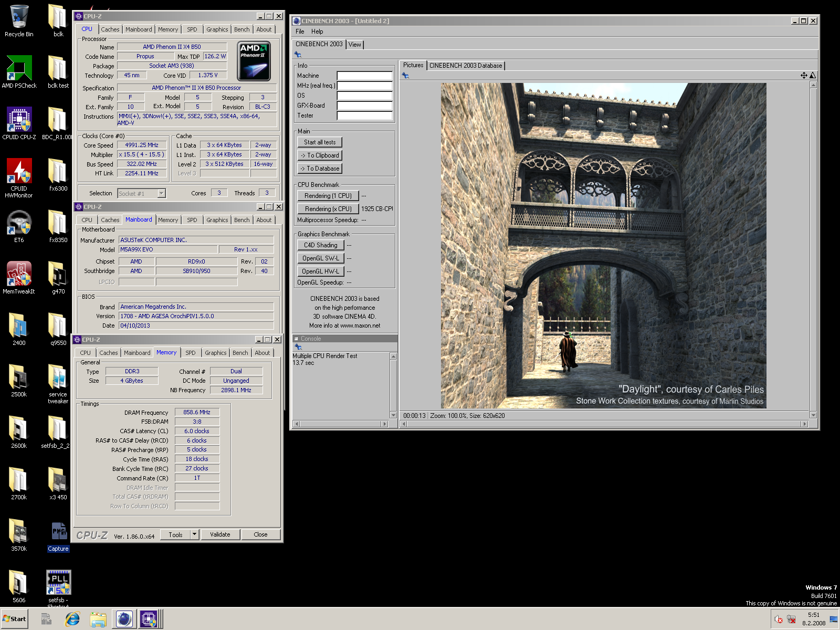Open the fx8350 folder icon
The height and width of the screenshot is (630, 840).
pyautogui.click(x=58, y=227)
